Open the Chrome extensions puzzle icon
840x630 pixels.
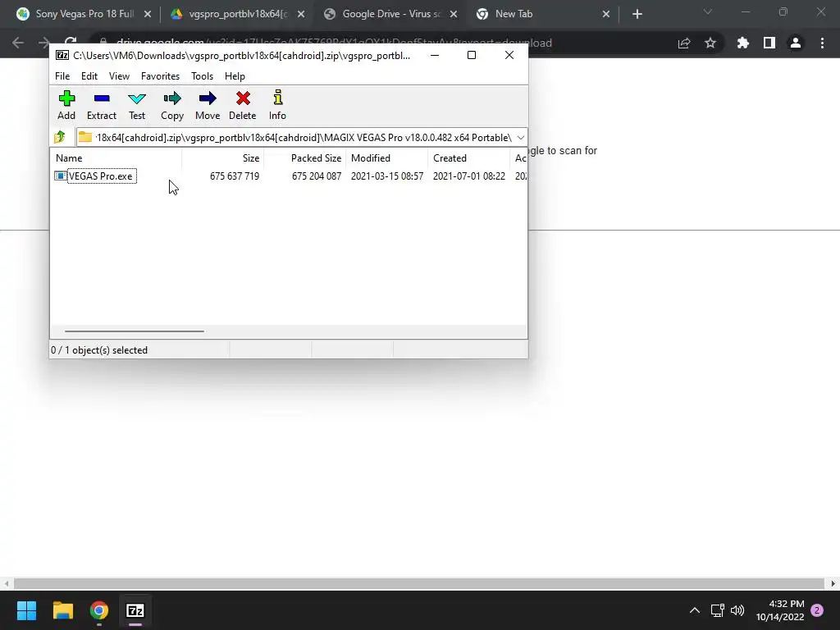(742, 43)
